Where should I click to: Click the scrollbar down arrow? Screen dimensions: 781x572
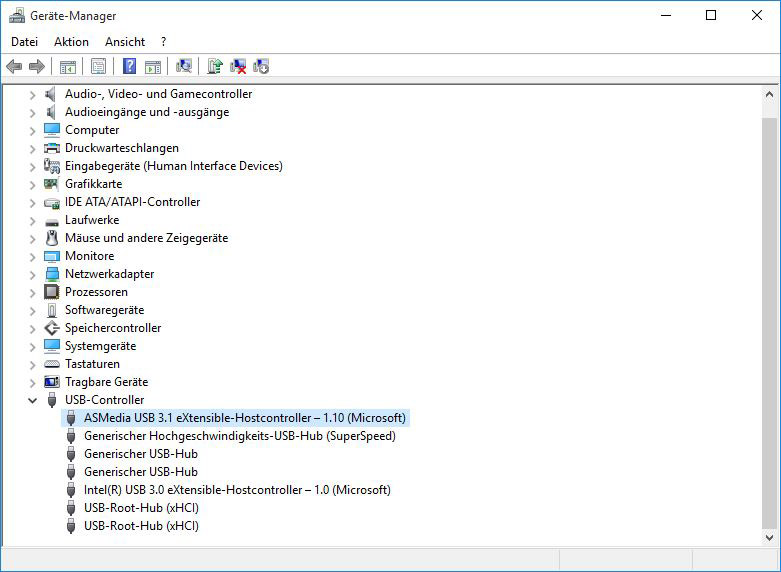pos(769,538)
